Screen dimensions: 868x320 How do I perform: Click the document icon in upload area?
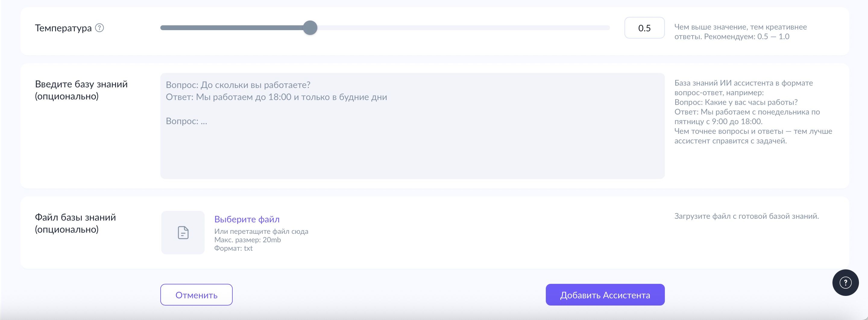point(183,232)
